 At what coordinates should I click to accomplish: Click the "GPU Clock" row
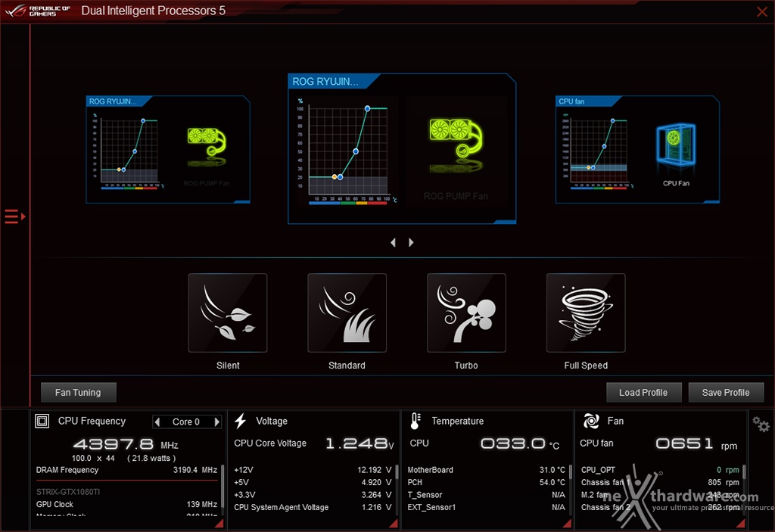(x=126, y=504)
